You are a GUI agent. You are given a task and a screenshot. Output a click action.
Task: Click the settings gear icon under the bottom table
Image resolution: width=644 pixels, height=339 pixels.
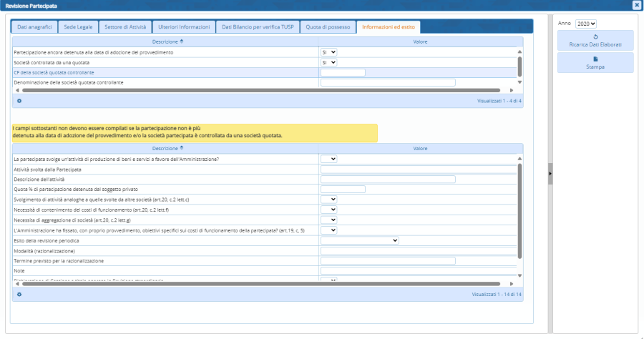(x=19, y=294)
